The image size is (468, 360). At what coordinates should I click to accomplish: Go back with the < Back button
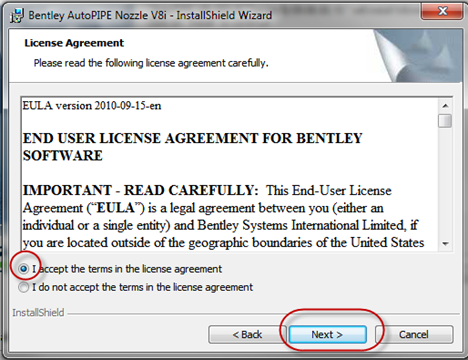pos(247,334)
